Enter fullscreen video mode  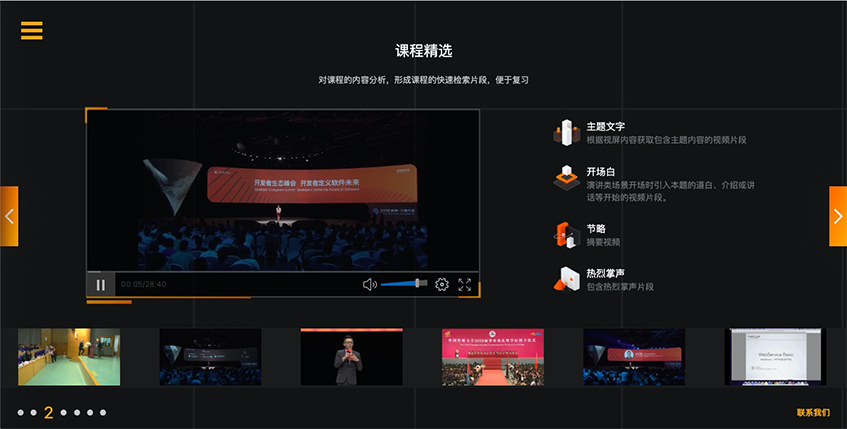pos(465,285)
